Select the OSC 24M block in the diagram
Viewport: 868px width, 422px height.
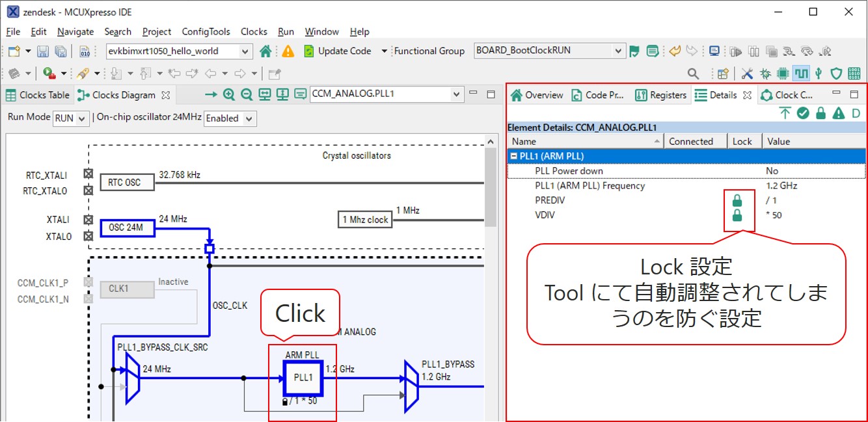click(128, 228)
